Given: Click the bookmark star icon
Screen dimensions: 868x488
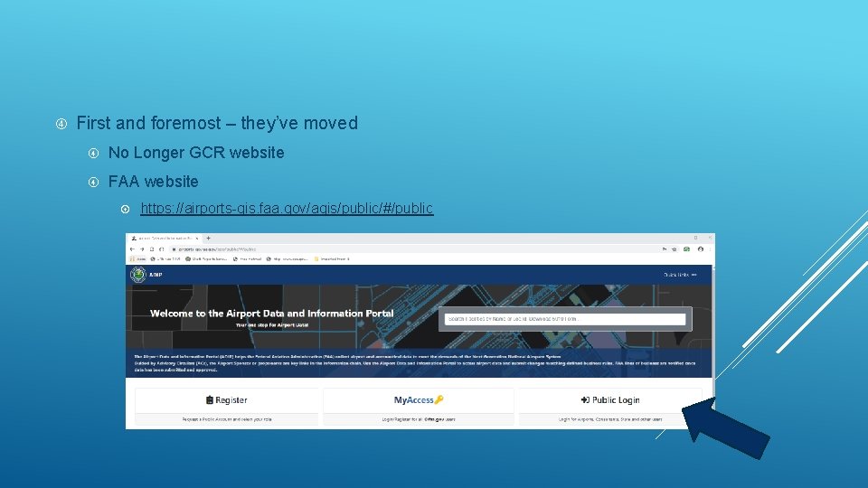Looking at the screenshot, I should [x=675, y=249].
